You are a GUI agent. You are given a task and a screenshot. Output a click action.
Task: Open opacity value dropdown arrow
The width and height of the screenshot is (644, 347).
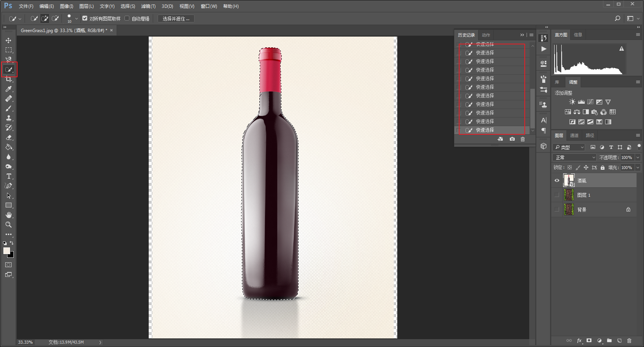[x=638, y=157]
